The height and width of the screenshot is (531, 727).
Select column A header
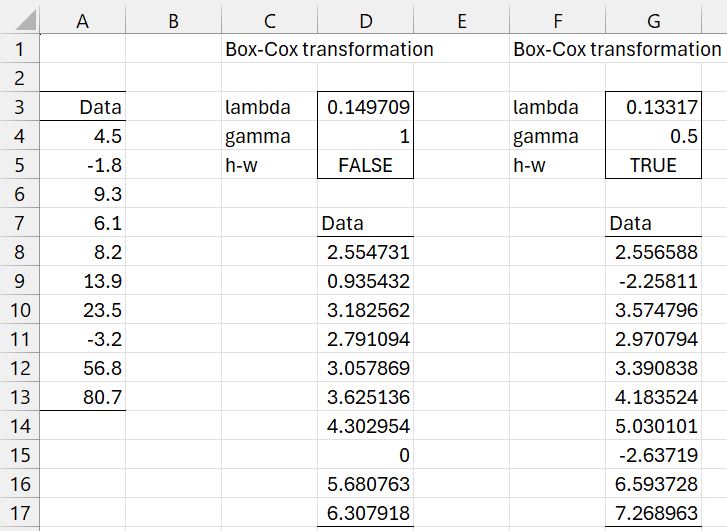tap(83, 18)
